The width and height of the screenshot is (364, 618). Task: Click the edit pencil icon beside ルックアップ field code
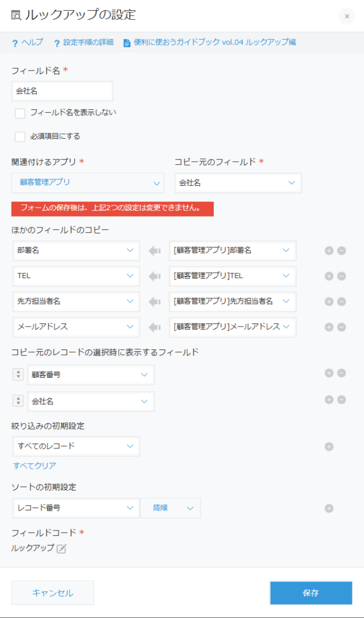(61, 548)
